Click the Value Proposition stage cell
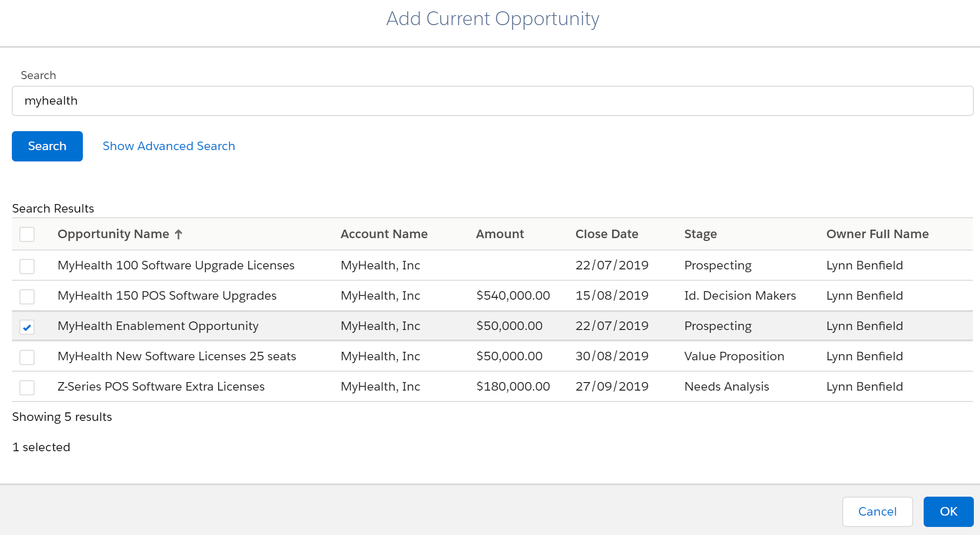The width and height of the screenshot is (980, 535). pos(734,357)
